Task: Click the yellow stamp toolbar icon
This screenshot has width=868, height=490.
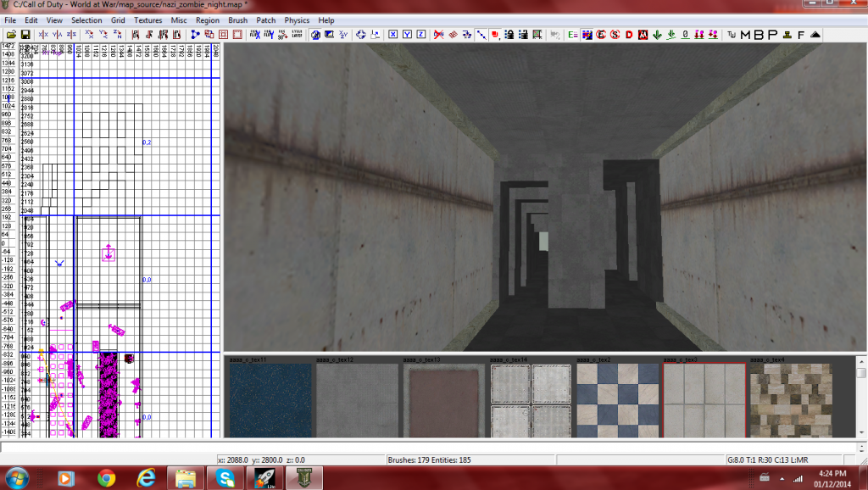Action: click(787, 34)
